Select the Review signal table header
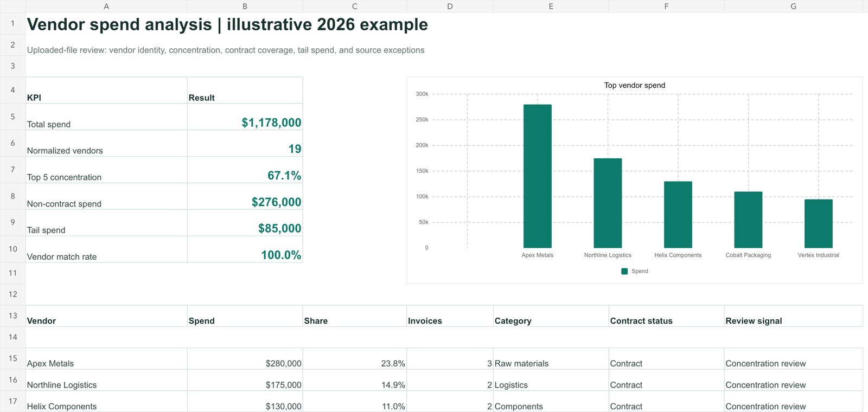Screen dimensions: 868x412 point(793,316)
